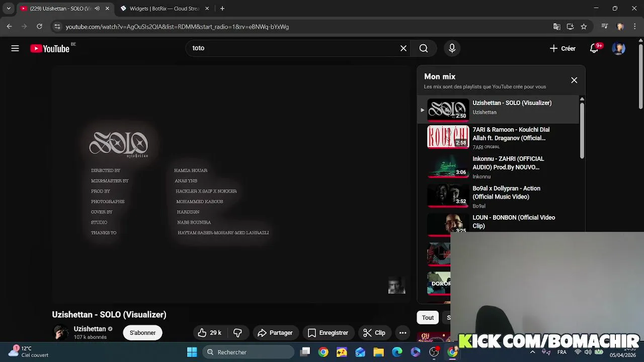Open Chrome profile avatar
Screen dimensions: 644x362
(620, 27)
